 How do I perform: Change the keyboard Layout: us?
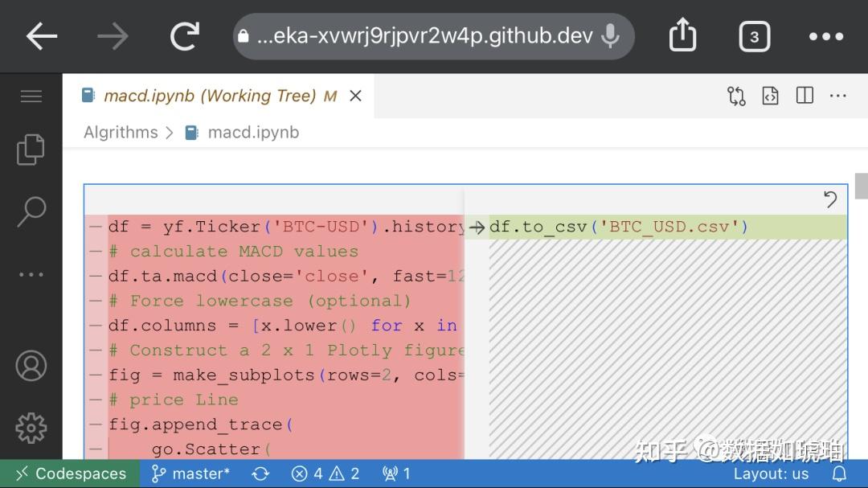[x=771, y=474]
